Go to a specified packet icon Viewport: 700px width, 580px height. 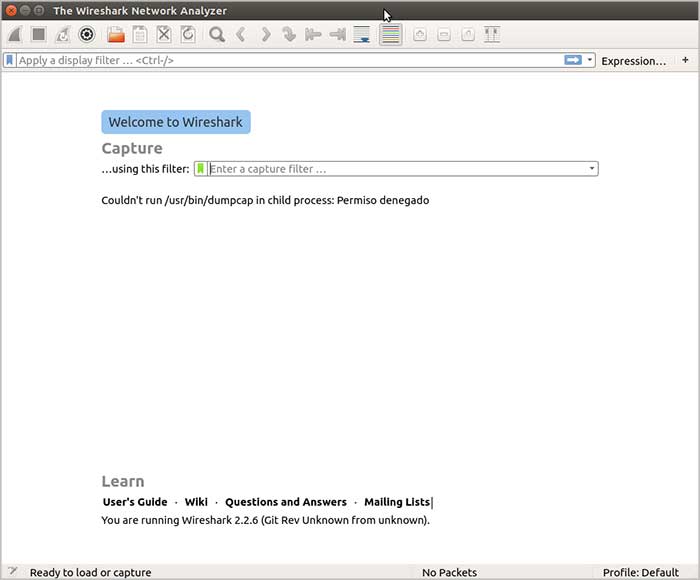click(x=289, y=34)
